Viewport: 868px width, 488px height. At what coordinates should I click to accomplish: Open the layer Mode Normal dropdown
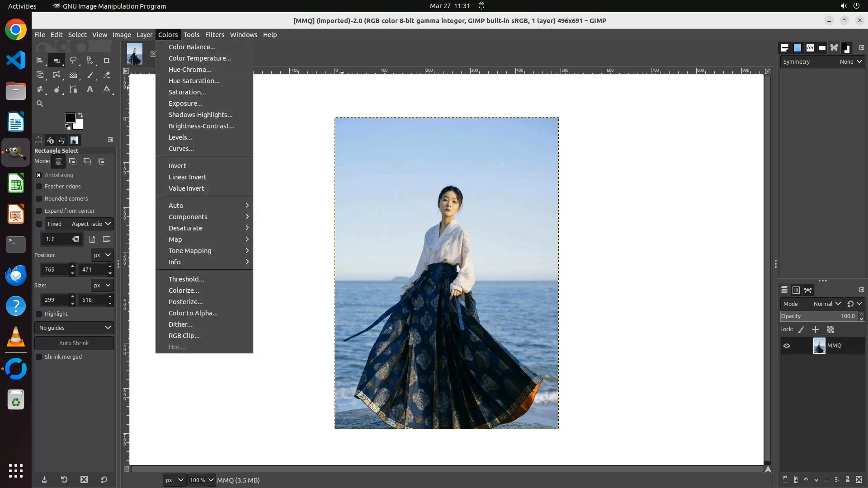tap(826, 304)
